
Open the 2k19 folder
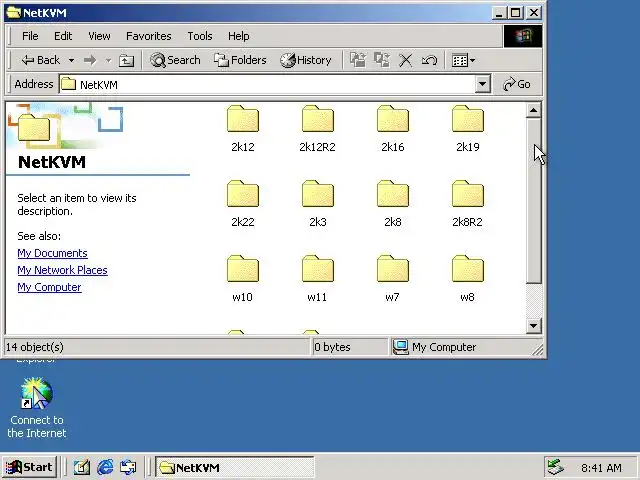pyautogui.click(x=468, y=129)
